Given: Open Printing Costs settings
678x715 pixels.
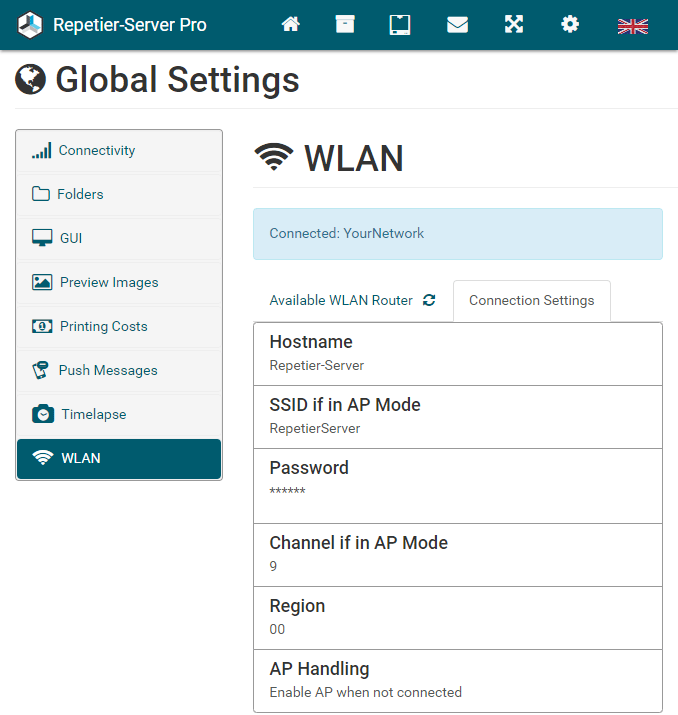Looking at the screenshot, I should (x=119, y=326).
